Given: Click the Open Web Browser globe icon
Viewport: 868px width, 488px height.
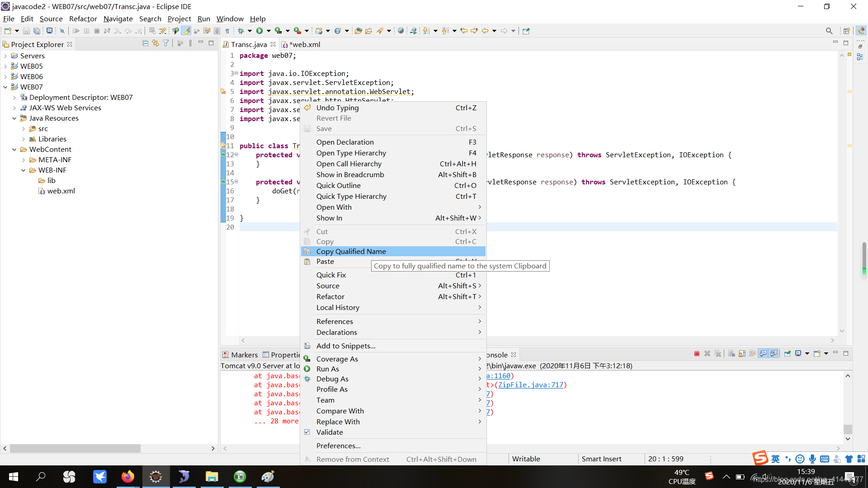Looking at the screenshot, I should pos(401,31).
